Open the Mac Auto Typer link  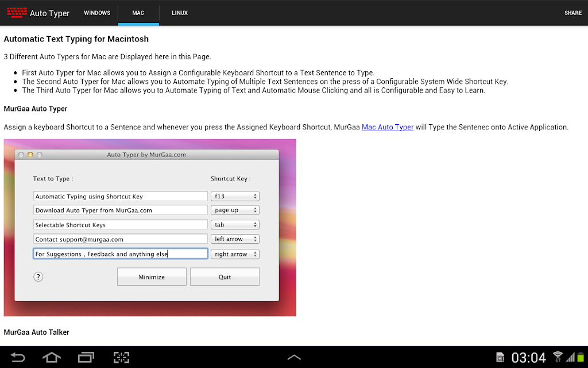[x=388, y=127]
